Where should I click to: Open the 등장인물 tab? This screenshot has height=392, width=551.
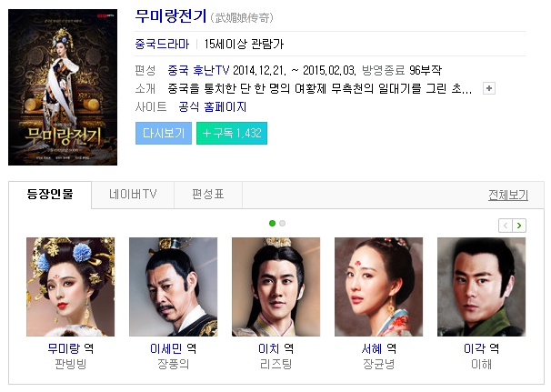point(50,195)
